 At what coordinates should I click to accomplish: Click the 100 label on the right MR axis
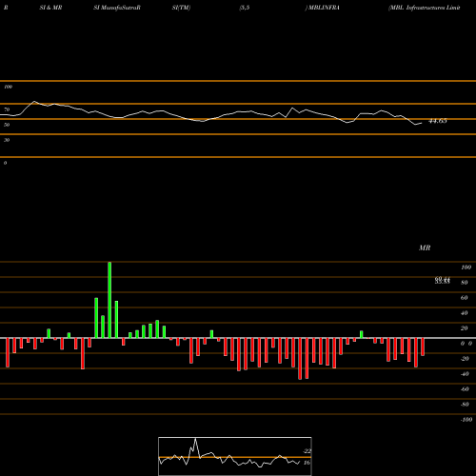tap(466, 268)
